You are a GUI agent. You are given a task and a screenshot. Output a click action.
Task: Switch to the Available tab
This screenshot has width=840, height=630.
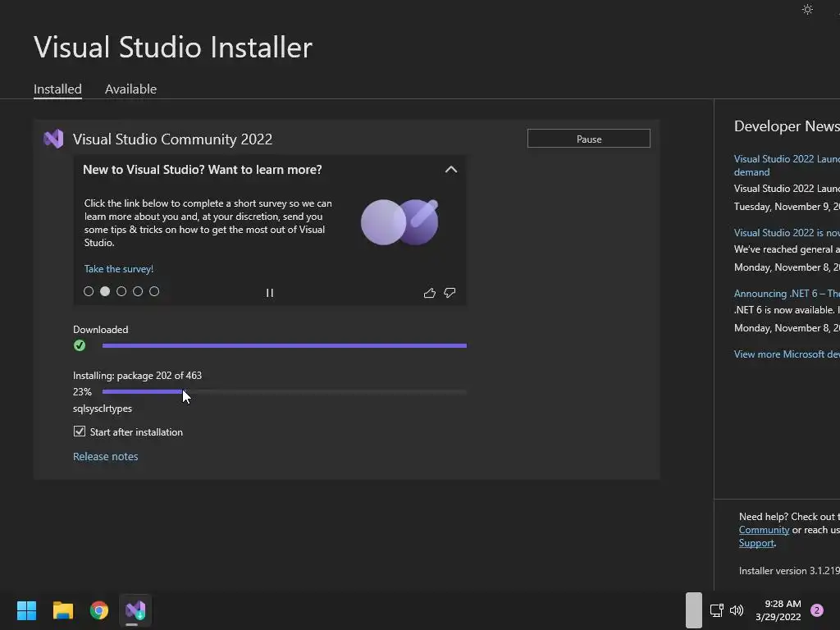(x=130, y=89)
